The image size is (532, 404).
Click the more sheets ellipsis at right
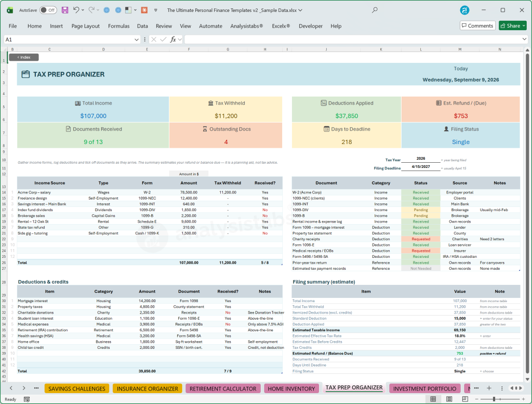476,388
